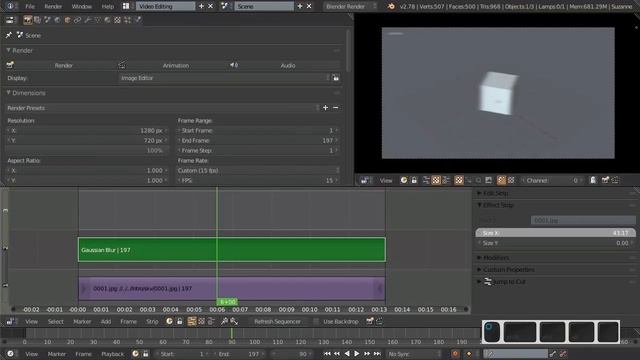Screen dimensions: 640x360
Task: Expand the Edit Strip panel
Action: pyautogui.click(x=480, y=193)
